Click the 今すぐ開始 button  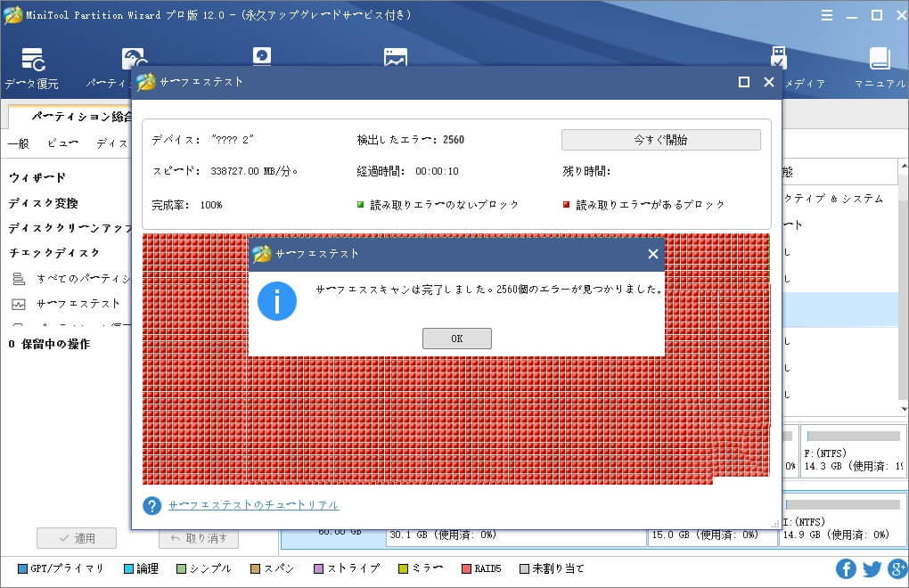point(661,140)
